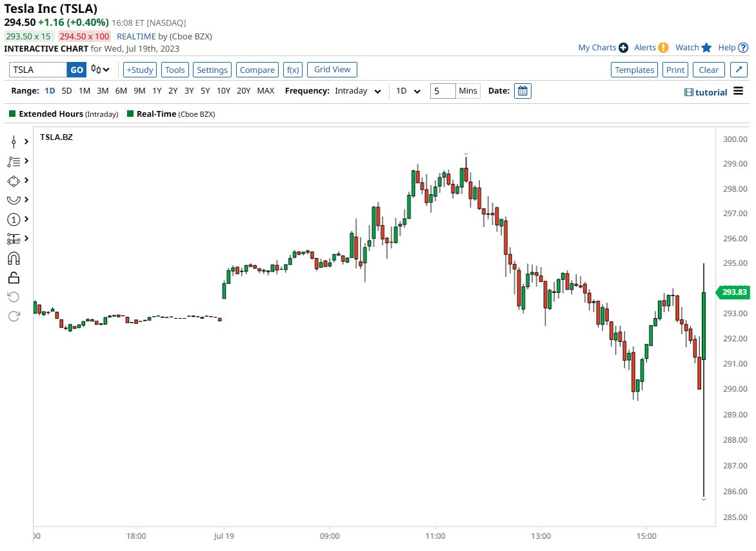Viewport: 756px width, 551px height.
Task: Open the Templates button
Action: pyautogui.click(x=635, y=70)
